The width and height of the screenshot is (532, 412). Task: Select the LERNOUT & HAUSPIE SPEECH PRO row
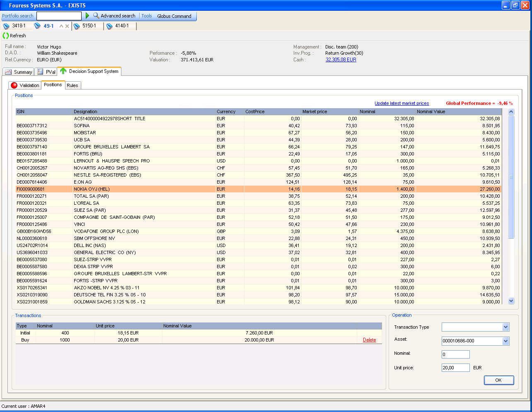click(259, 161)
